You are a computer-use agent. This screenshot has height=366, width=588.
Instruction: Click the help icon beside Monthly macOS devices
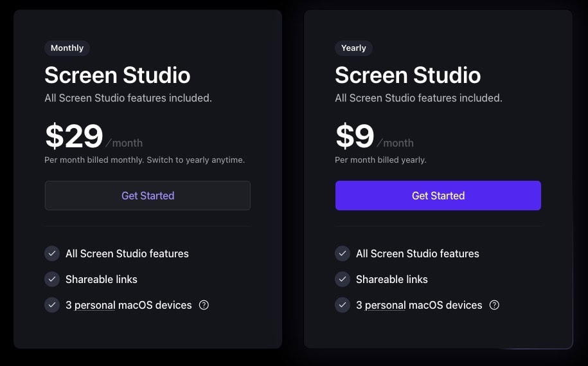click(x=204, y=305)
